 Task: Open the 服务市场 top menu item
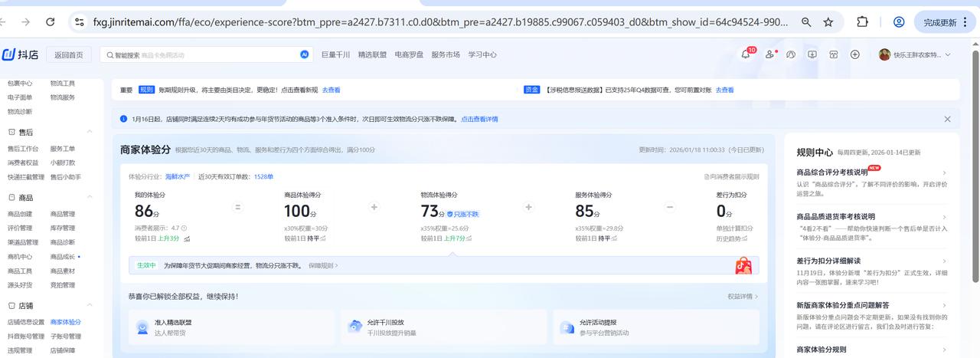[446, 55]
